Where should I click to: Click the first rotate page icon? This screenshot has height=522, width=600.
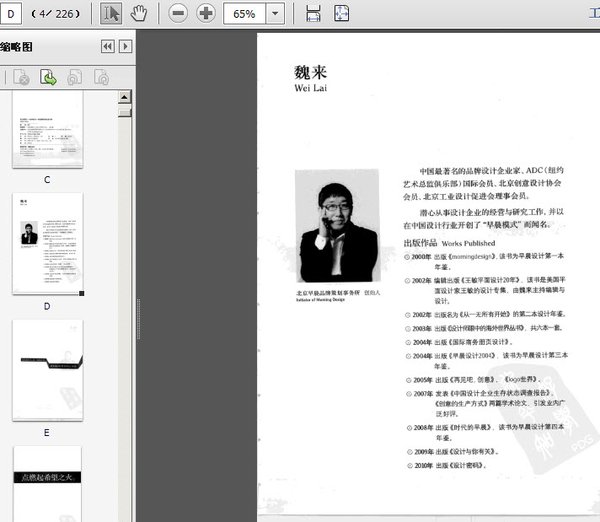(x=74, y=77)
